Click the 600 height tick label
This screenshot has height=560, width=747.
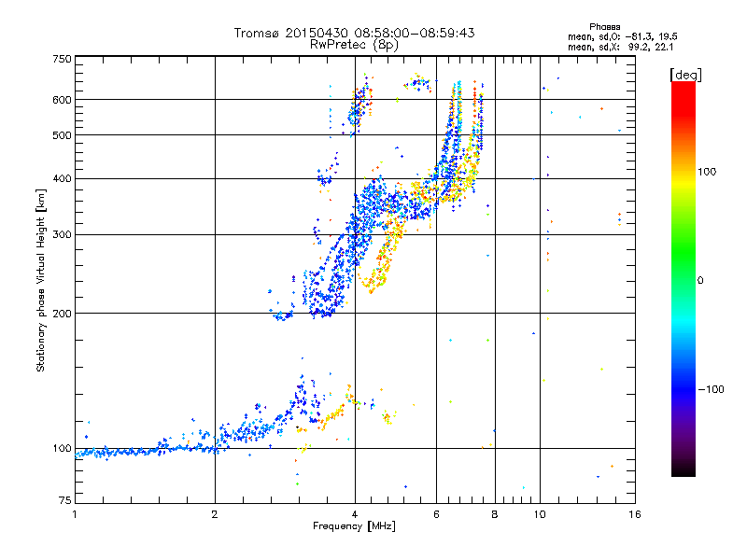coord(62,100)
